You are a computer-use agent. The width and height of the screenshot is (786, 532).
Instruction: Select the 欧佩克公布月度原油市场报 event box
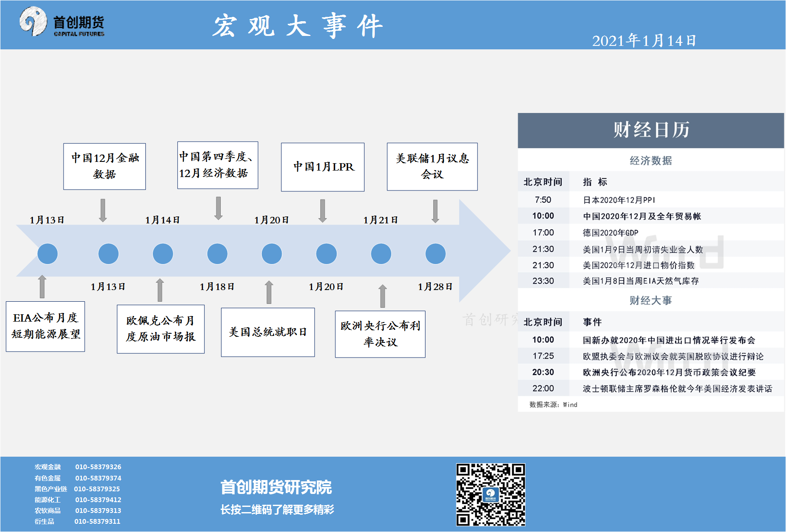(161, 329)
